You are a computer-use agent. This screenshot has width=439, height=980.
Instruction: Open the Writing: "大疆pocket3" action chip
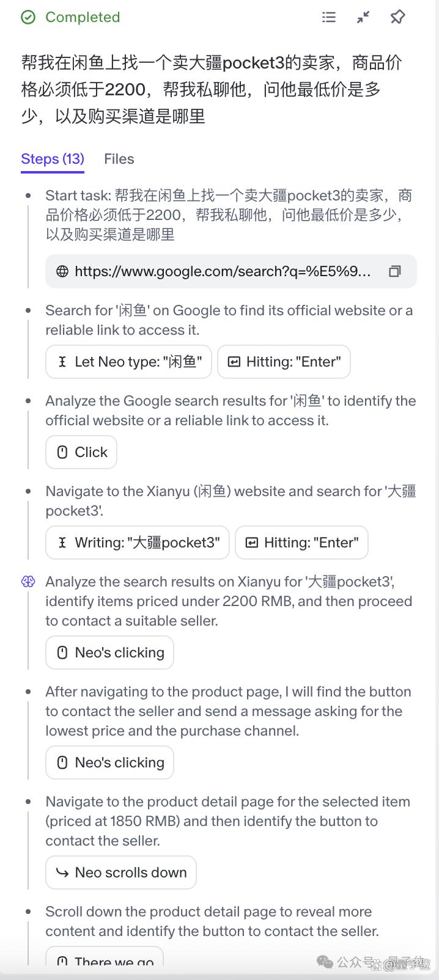(x=138, y=543)
